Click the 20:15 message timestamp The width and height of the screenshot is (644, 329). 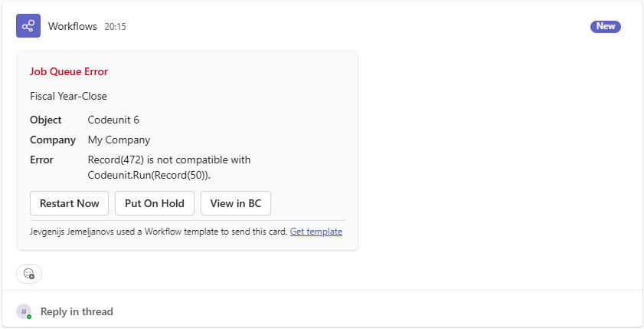tap(115, 27)
